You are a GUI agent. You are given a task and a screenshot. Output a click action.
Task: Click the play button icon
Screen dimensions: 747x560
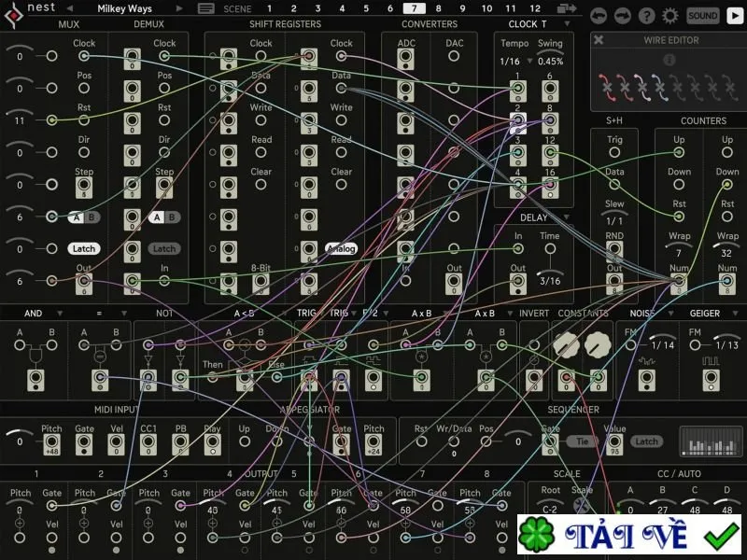pyautogui.click(x=734, y=16)
